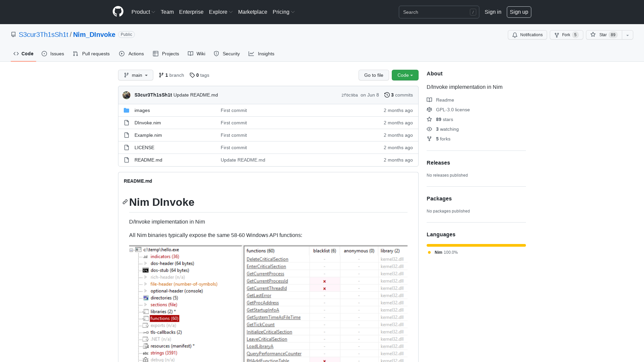Viewport: 644px width, 362px height.
Task: Open the main branch selector dropdown
Action: (x=136, y=75)
